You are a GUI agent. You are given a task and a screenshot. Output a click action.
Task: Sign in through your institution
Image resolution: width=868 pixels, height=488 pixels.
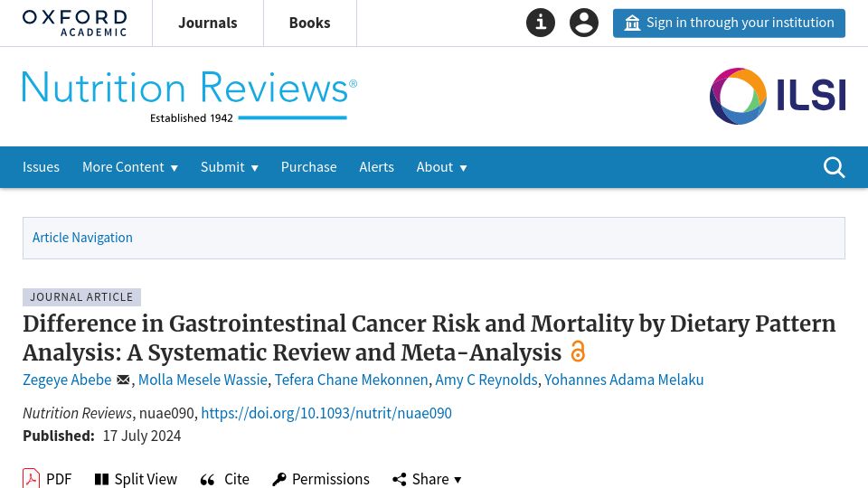[x=729, y=23]
